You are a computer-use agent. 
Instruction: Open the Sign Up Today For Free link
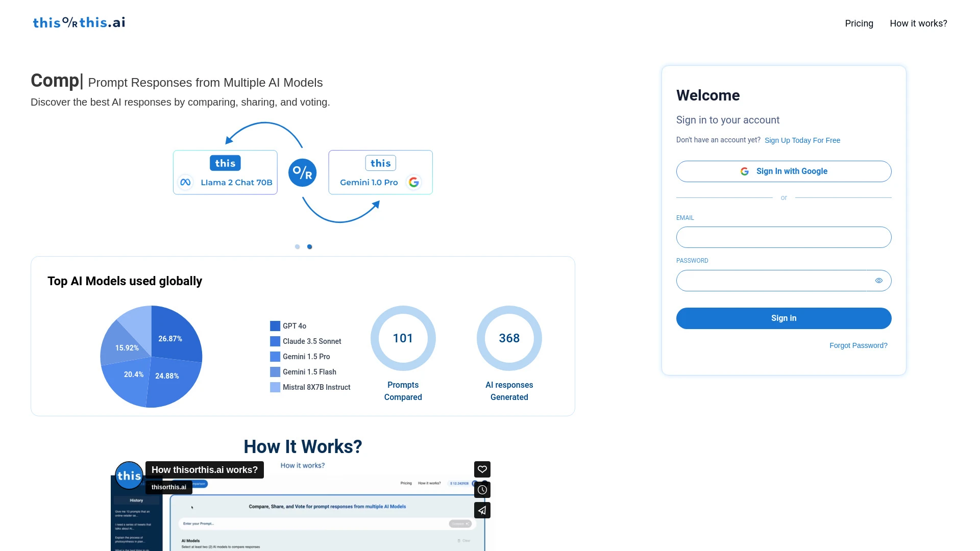pyautogui.click(x=802, y=140)
